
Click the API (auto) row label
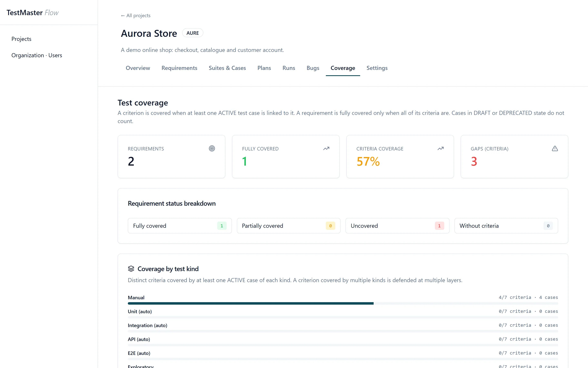click(x=139, y=339)
